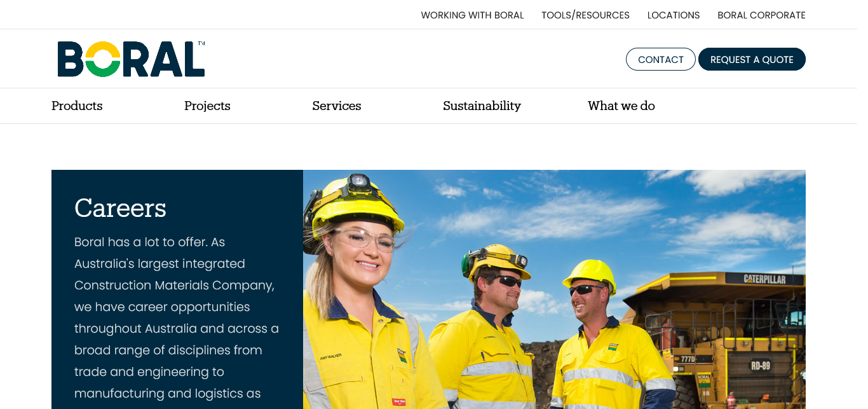This screenshot has height=409, width=868.
Task: Go to the Locations page
Action: pos(674,15)
